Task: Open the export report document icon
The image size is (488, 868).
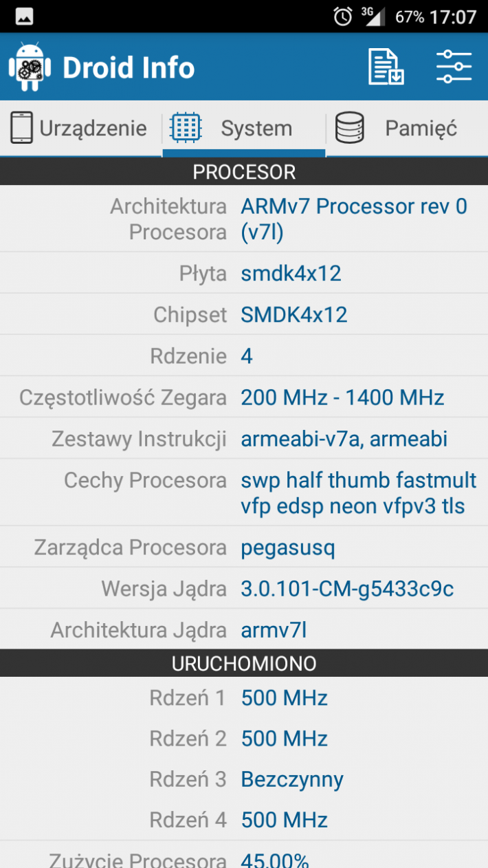Action: tap(386, 67)
